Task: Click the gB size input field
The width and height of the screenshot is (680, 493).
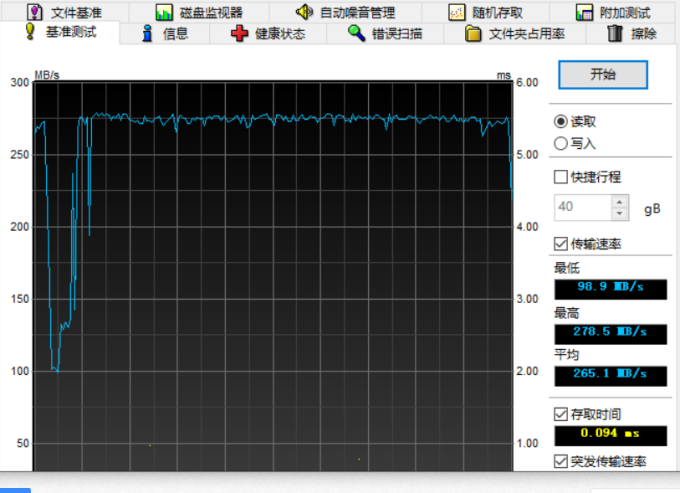Action: click(582, 207)
